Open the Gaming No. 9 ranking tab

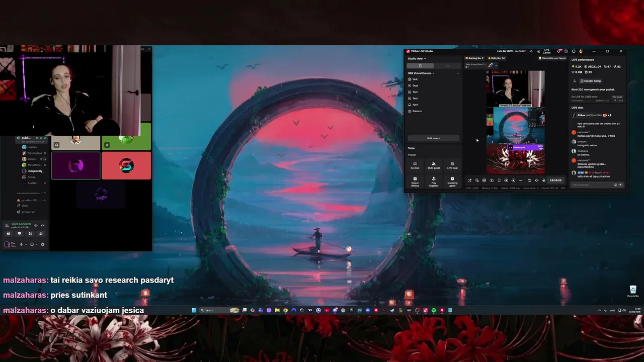coord(474,58)
